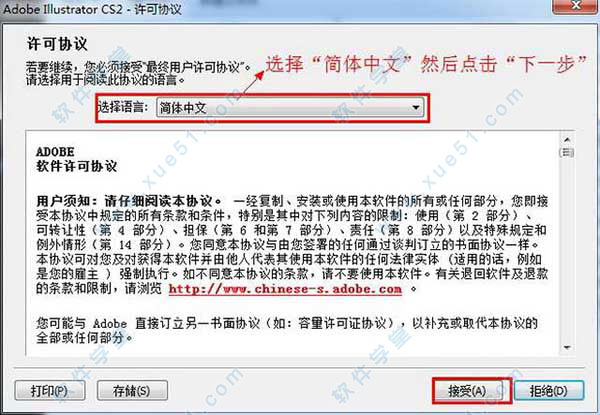Click the license text scrollbar up arrow

567,140
